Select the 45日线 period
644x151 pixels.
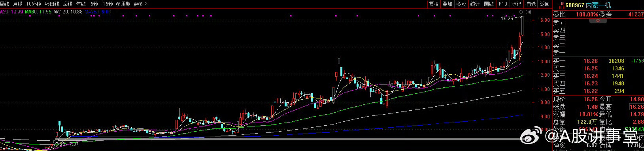click(52, 4)
